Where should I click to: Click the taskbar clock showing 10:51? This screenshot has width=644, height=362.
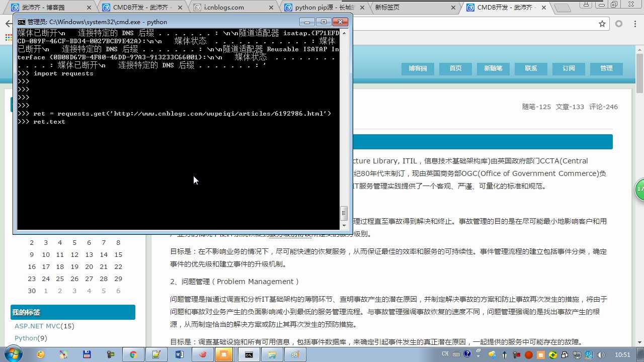pos(622,354)
